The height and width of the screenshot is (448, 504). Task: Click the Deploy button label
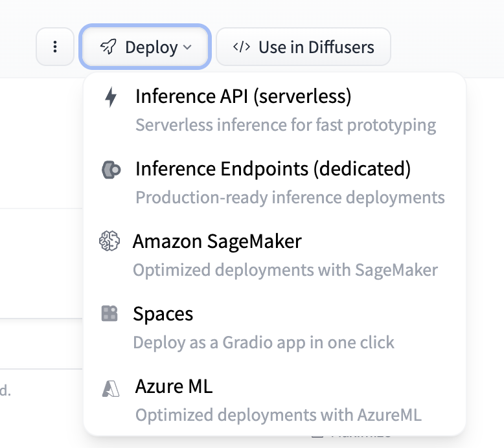(x=151, y=47)
